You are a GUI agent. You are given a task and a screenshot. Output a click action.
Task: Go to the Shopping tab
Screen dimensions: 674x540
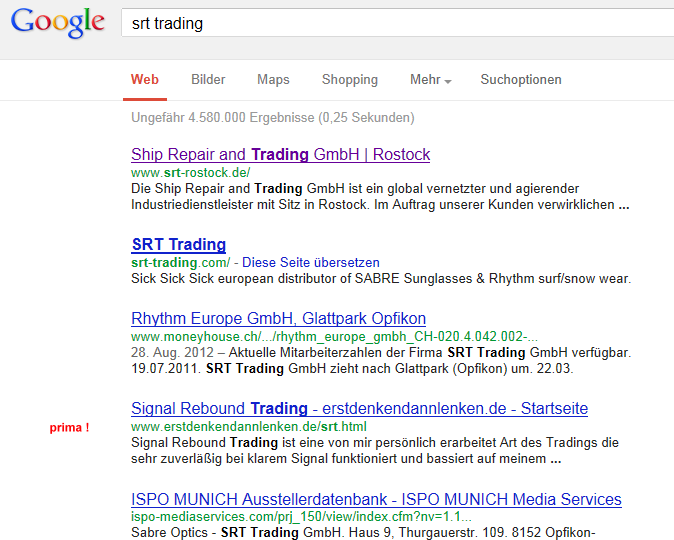(350, 80)
